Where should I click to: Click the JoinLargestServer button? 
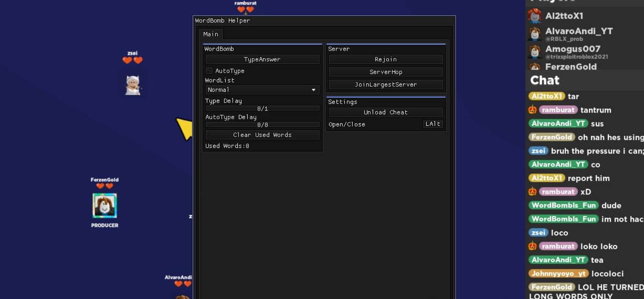coord(386,84)
